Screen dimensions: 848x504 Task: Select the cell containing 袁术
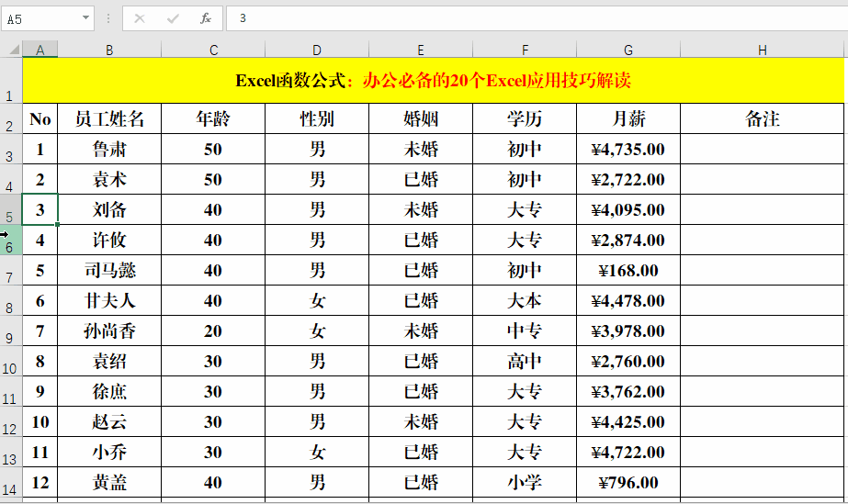[109, 179]
